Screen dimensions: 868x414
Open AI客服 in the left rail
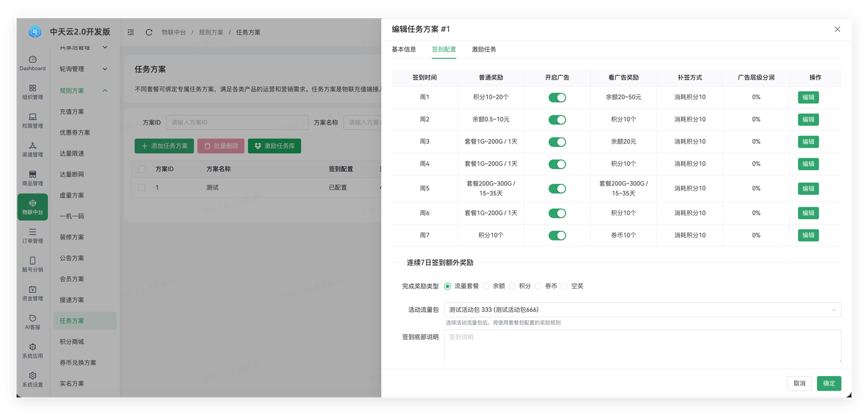click(x=32, y=322)
